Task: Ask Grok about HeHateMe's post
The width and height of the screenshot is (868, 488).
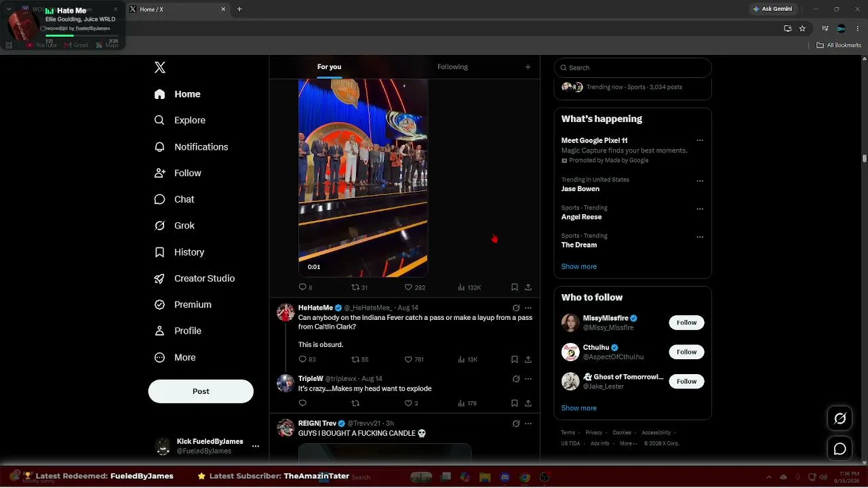Action: 516,308
